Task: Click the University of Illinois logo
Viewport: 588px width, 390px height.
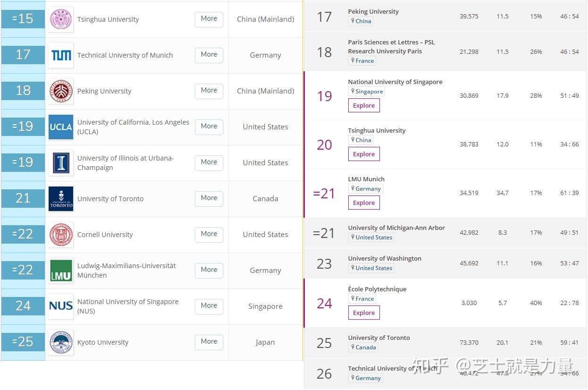Action: coord(61,163)
